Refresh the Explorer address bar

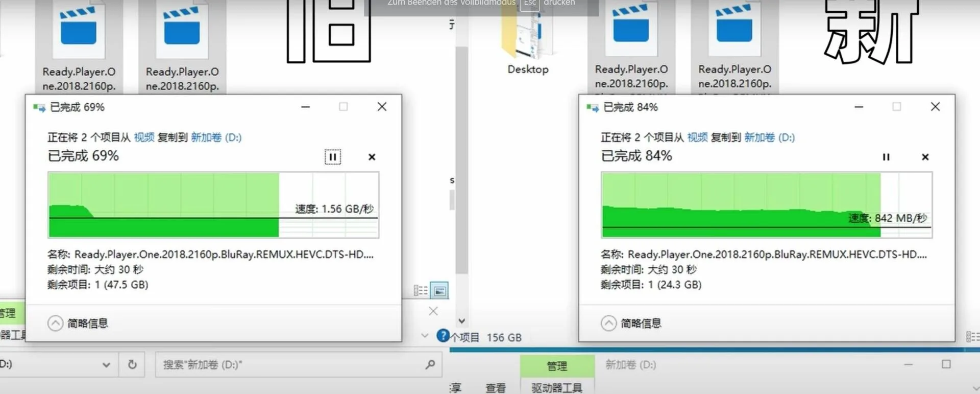tap(132, 364)
